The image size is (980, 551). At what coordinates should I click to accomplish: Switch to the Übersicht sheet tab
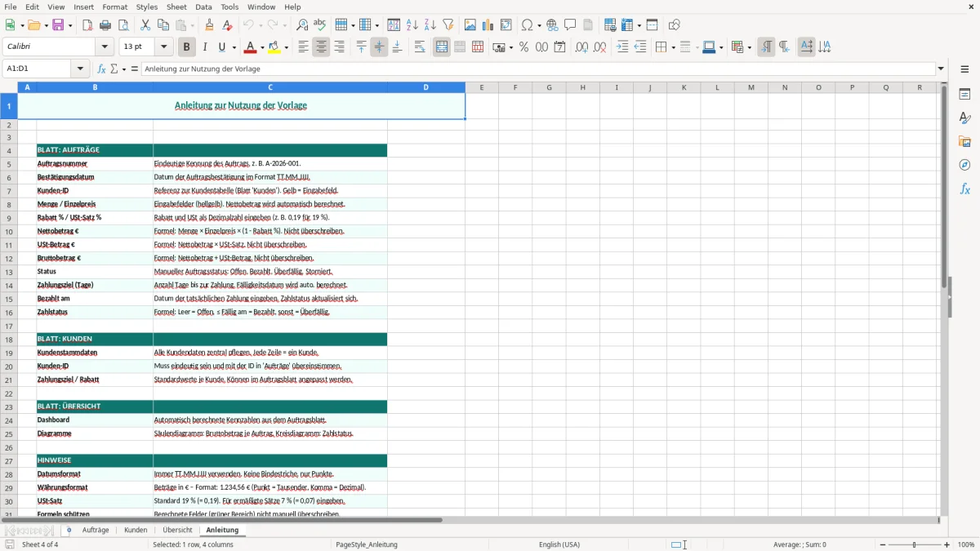(177, 530)
